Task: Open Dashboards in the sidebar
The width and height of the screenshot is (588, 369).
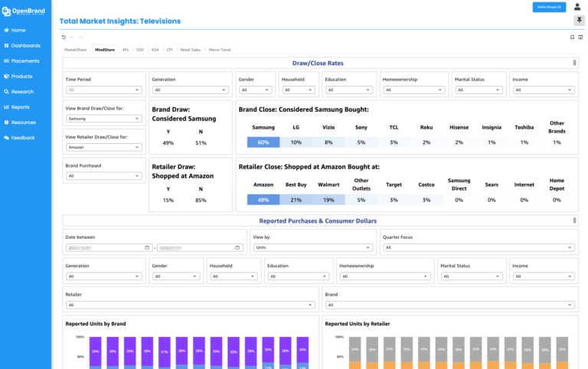Action: [22, 45]
